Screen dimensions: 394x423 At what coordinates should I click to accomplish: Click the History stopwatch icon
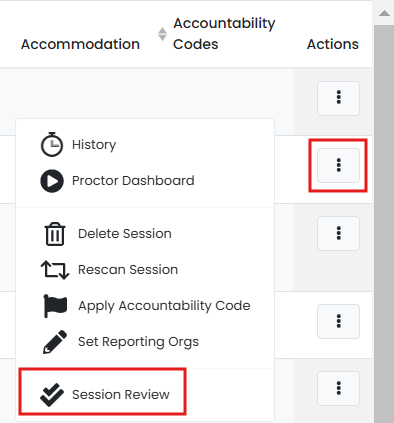click(x=52, y=144)
